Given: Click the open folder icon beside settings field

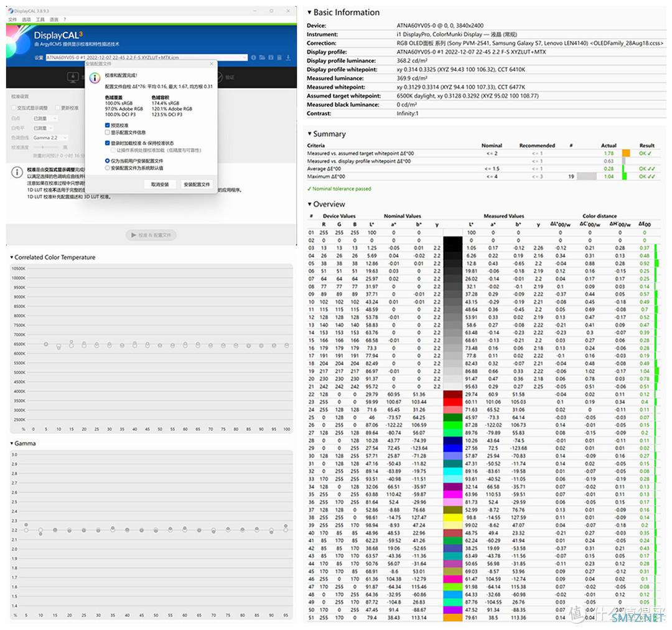Looking at the screenshot, I should [x=262, y=57].
